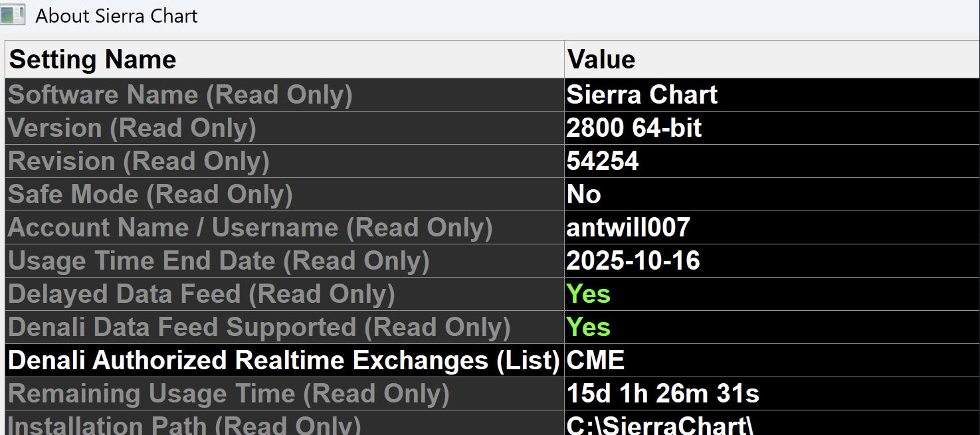Select the Software Name setting row

tap(180, 95)
